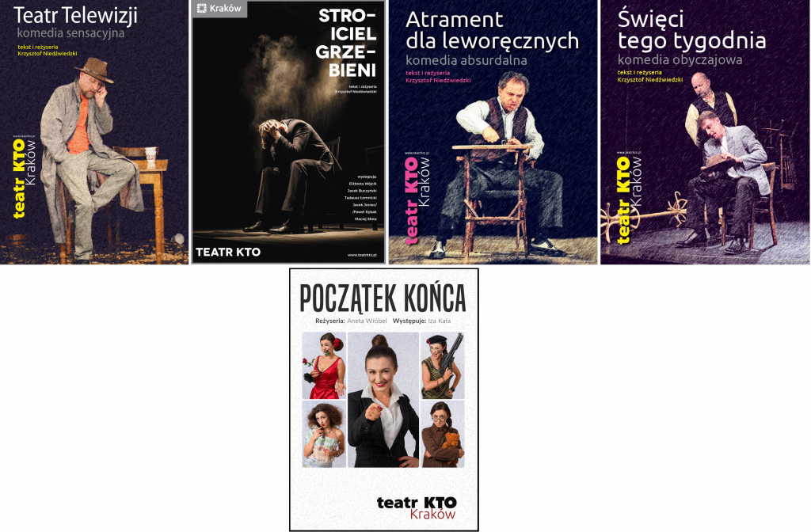Click the komedia obyczajowa subtitle
The image size is (811, 532).
pyautogui.click(x=680, y=59)
